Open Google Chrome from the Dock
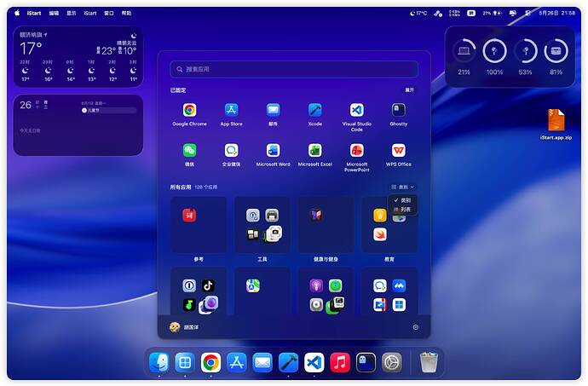The image size is (588, 386). [x=210, y=362]
